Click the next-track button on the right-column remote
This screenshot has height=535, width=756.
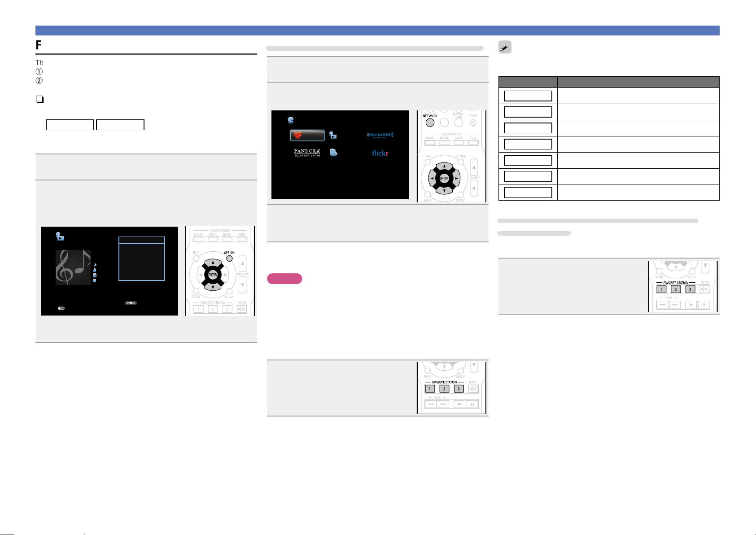click(x=675, y=305)
